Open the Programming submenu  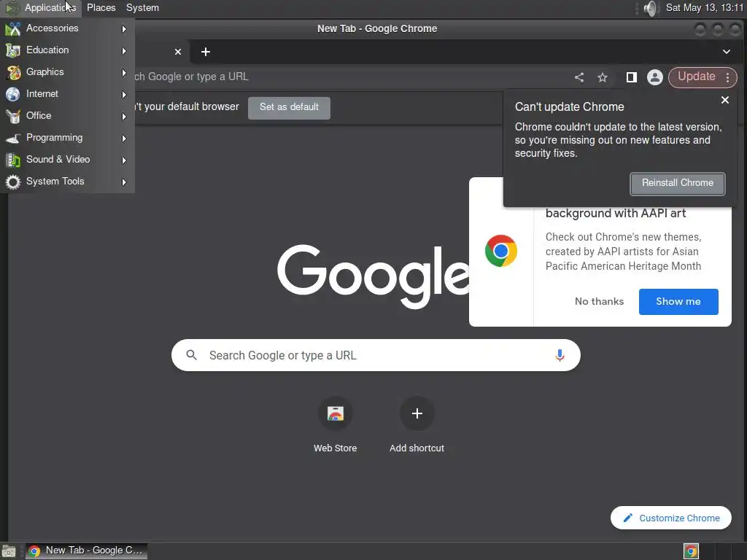click(67, 138)
